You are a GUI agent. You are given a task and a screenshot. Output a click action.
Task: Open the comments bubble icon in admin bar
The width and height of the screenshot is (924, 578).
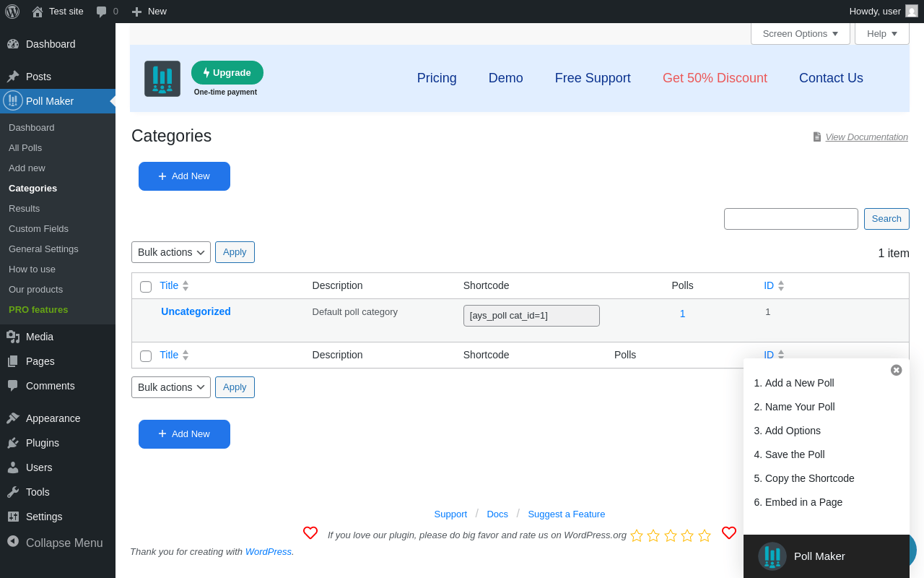point(102,12)
